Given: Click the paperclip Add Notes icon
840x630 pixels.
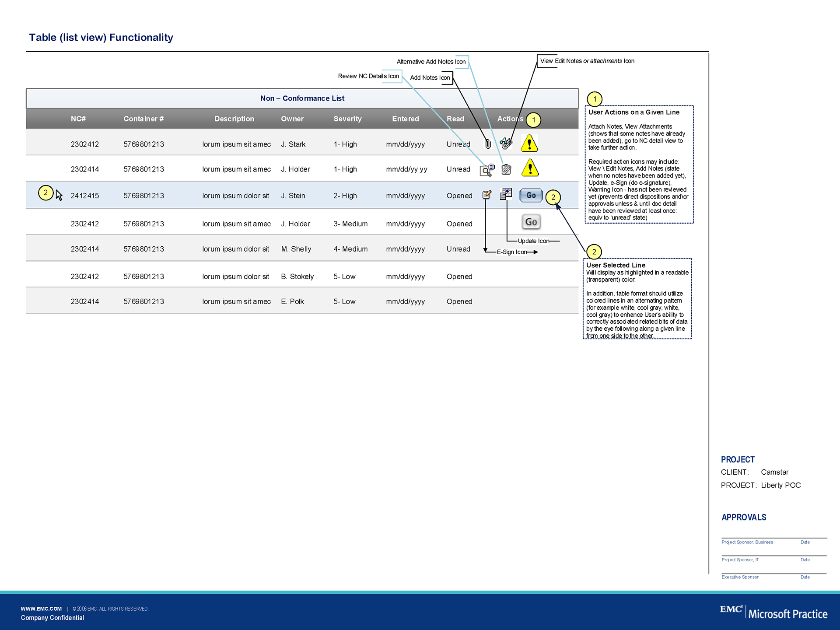Looking at the screenshot, I should pyautogui.click(x=488, y=143).
